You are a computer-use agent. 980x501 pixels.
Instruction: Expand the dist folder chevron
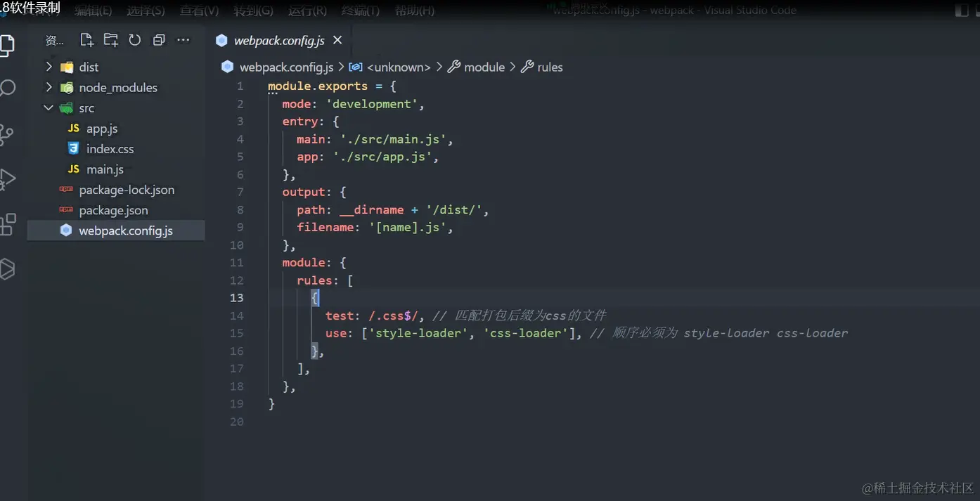(49, 67)
